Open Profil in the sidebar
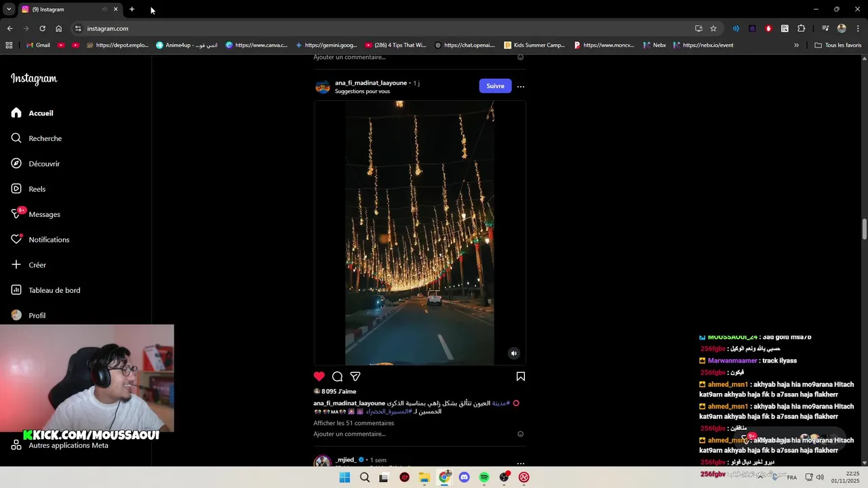The width and height of the screenshot is (868, 488). point(28,315)
